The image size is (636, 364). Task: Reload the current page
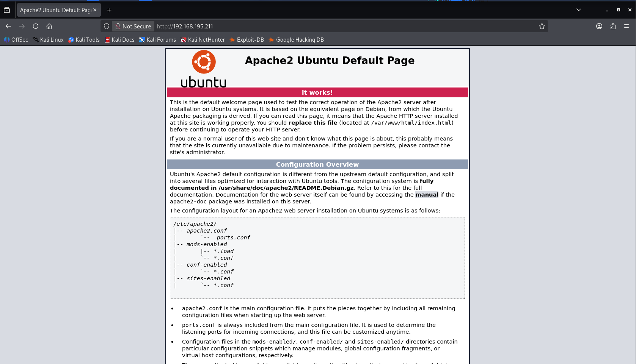(36, 26)
